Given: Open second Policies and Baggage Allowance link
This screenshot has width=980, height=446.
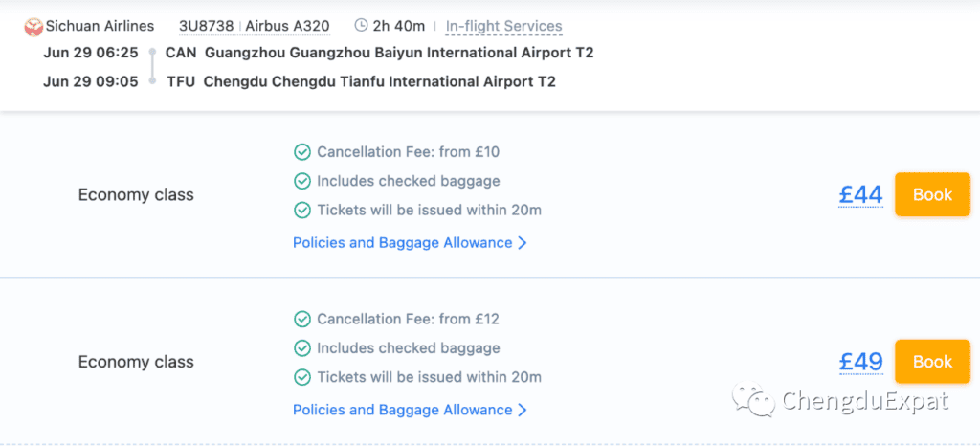Looking at the screenshot, I should coord(403,410).
